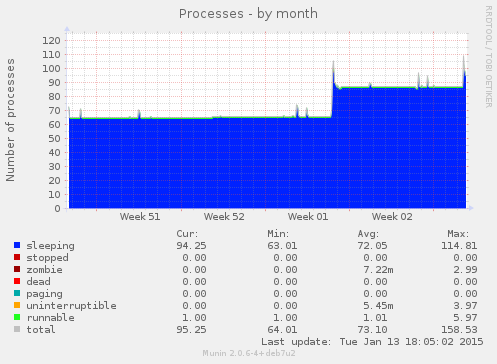497x364 pixels.
Task: Click uninterruptible average value 5.45m
Action: [x=378, y=306]
